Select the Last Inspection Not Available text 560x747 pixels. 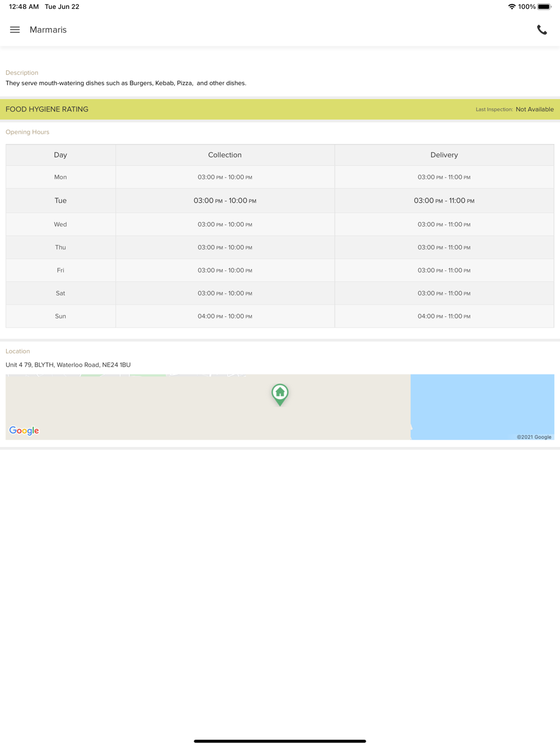[515, 109]
